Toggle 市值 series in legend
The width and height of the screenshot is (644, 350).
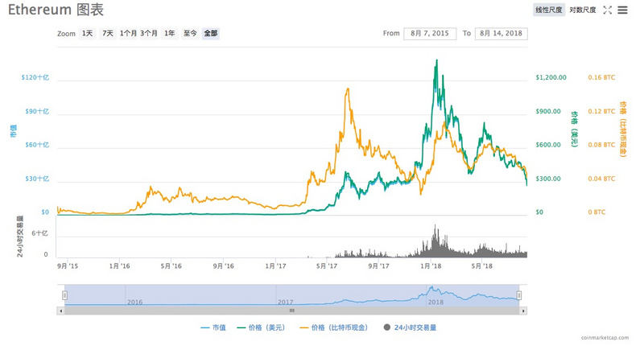click(213, 327)
